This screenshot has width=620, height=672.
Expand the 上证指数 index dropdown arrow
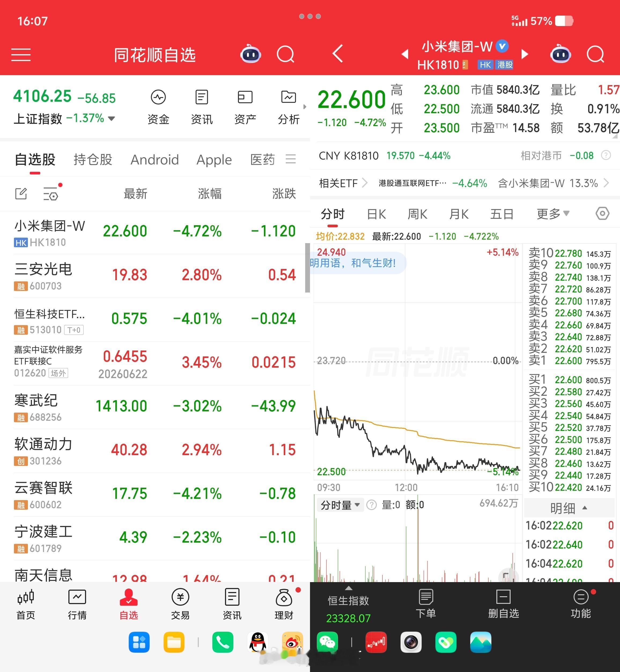(111, 119)
